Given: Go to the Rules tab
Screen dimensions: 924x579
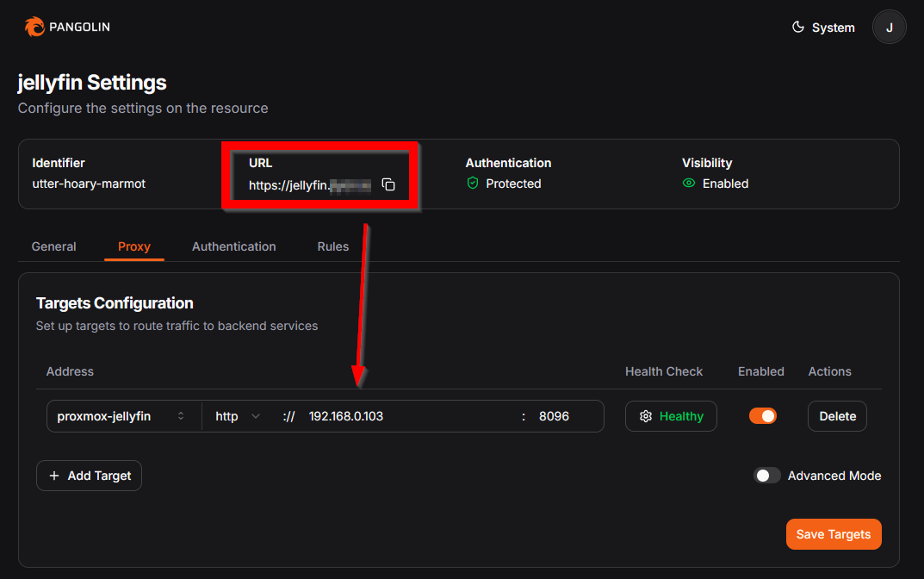Looking at the screenshot, I should pyautogui.click(x=332, y=246).
